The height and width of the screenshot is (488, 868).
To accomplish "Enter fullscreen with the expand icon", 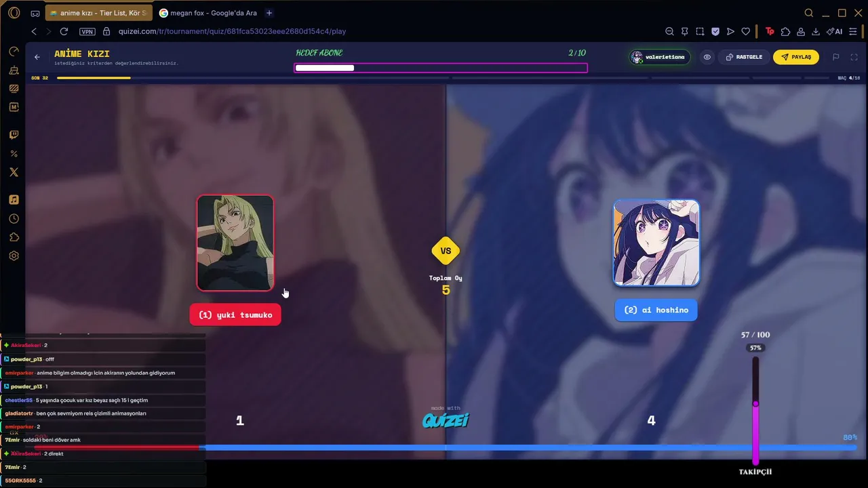I will click(x=854, y=57).
